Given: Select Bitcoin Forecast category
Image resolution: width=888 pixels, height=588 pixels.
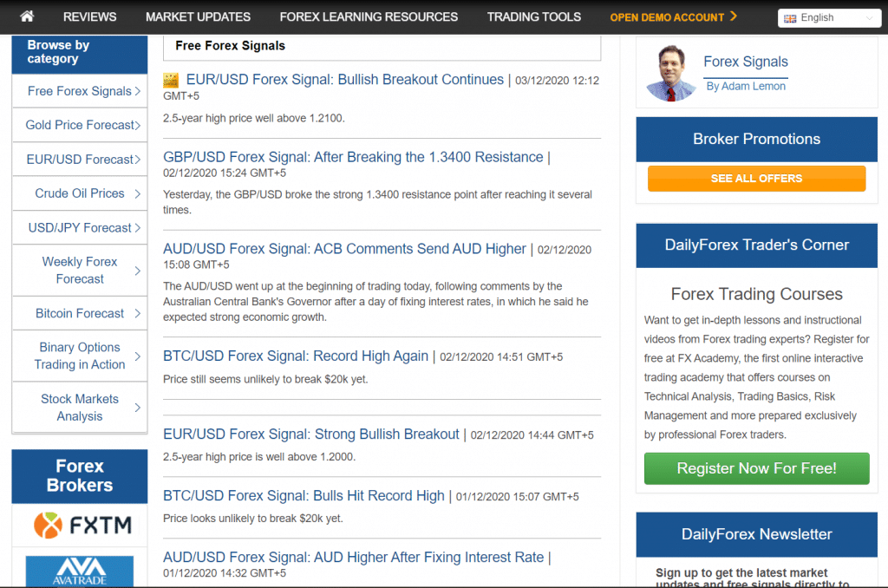Looking at the screenshot, I should [x=79, y=313].
